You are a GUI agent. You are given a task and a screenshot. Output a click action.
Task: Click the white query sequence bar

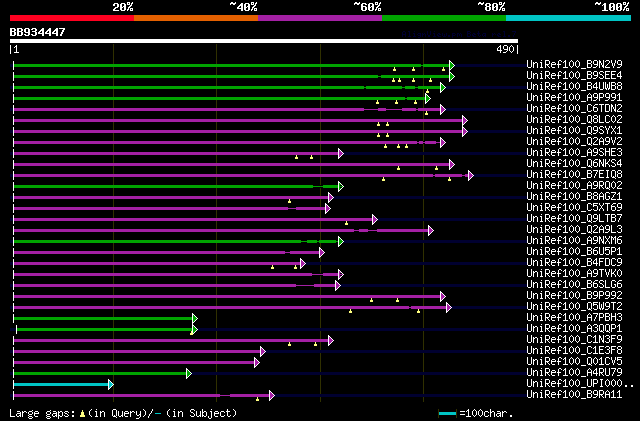point(264,41)
